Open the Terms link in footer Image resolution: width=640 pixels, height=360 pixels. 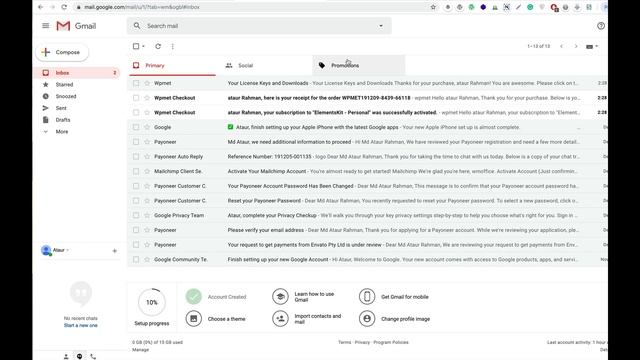tap(344, 342)
